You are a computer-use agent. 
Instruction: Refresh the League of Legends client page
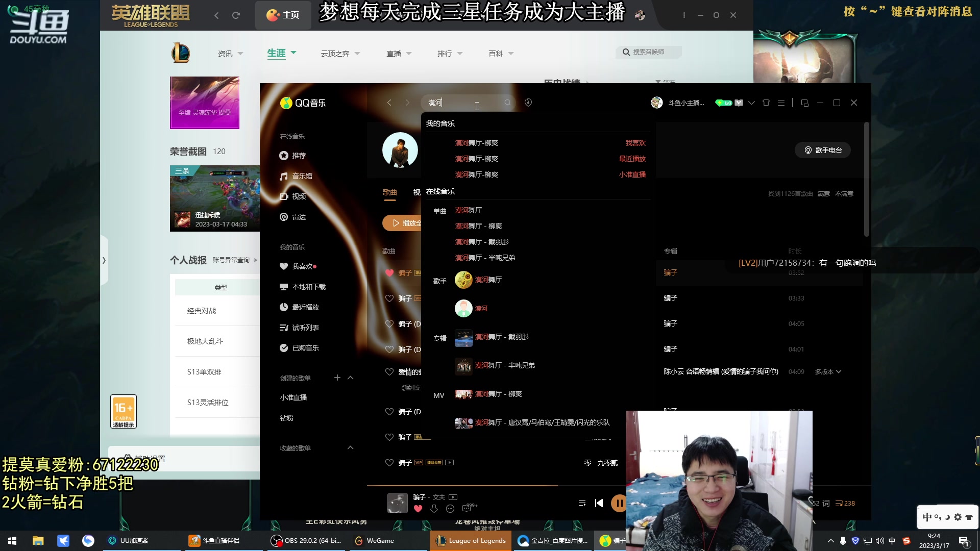click(x=236, y=15)
